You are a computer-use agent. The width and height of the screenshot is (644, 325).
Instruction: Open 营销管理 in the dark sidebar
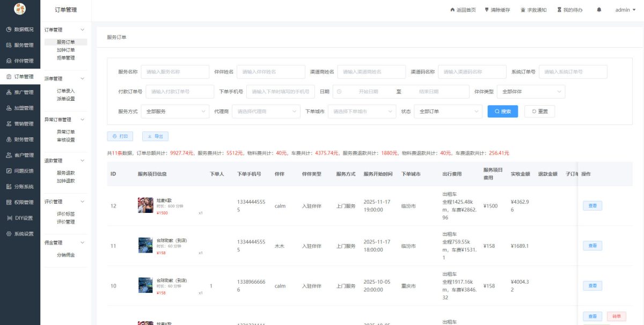tap(20, 124)
